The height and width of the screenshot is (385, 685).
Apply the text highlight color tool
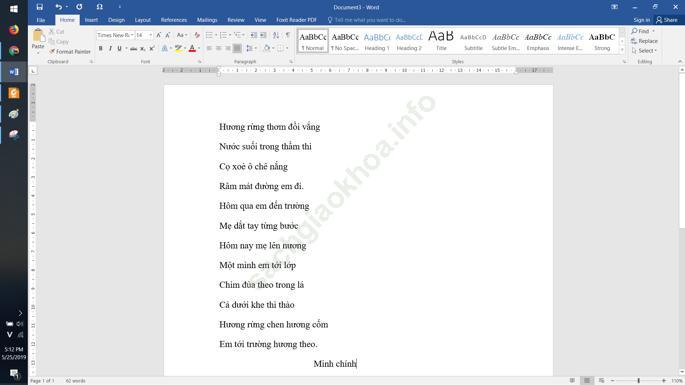[x=178, y=49]
